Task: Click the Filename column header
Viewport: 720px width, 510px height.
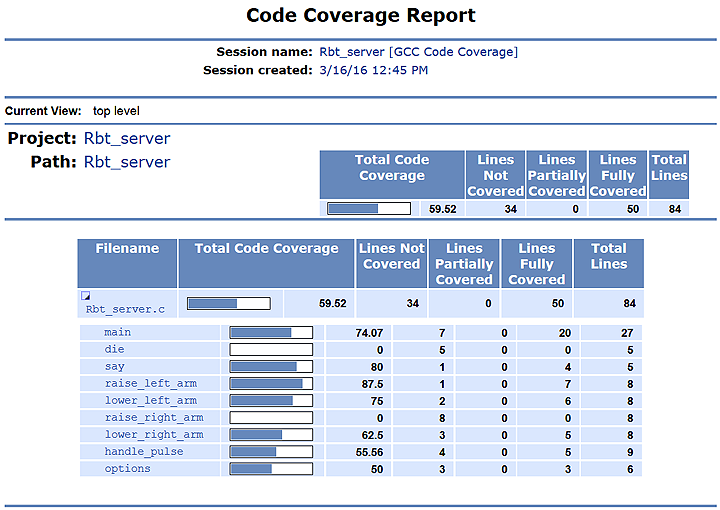Action: coord(127,249)
